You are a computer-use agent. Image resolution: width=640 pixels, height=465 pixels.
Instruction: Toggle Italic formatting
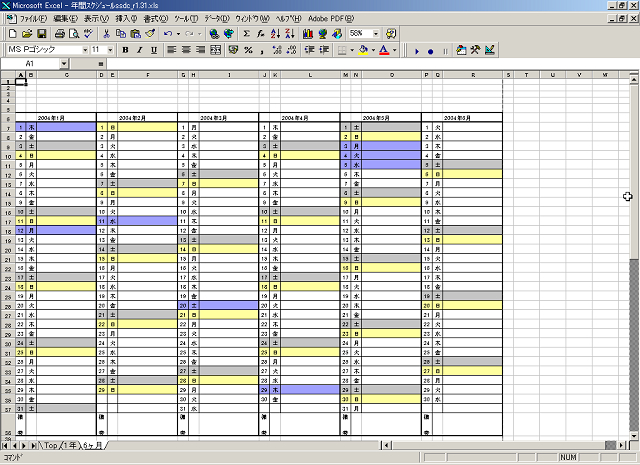click(x=139, y=49)
